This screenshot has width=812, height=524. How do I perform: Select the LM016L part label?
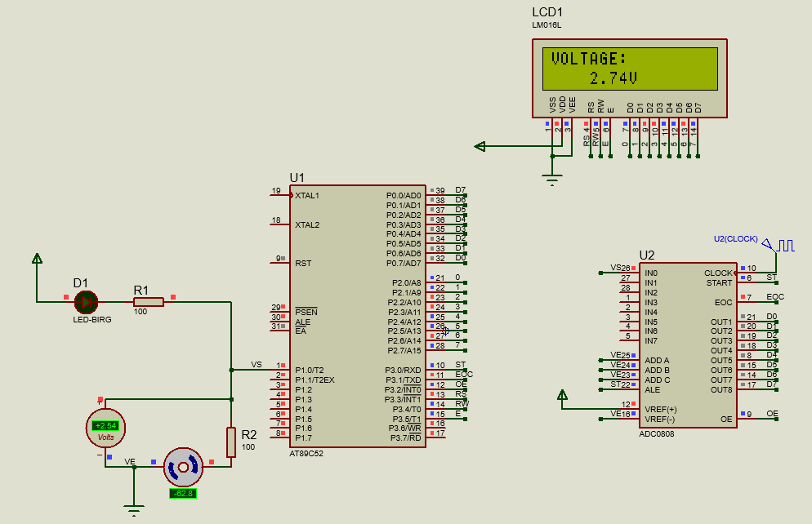point(547,24)
